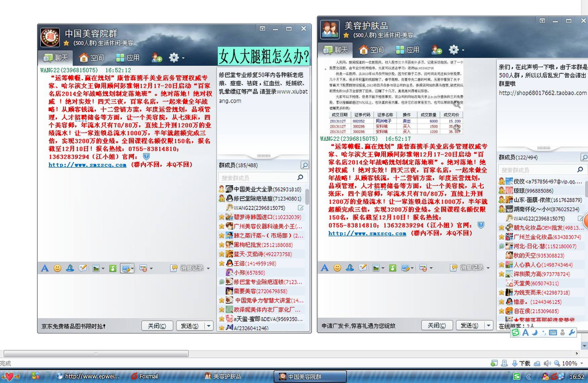Viewport: 588px width, 383px height.
Task: Expand image options dropdown in 美容护肤品
Action: [383, 268]
